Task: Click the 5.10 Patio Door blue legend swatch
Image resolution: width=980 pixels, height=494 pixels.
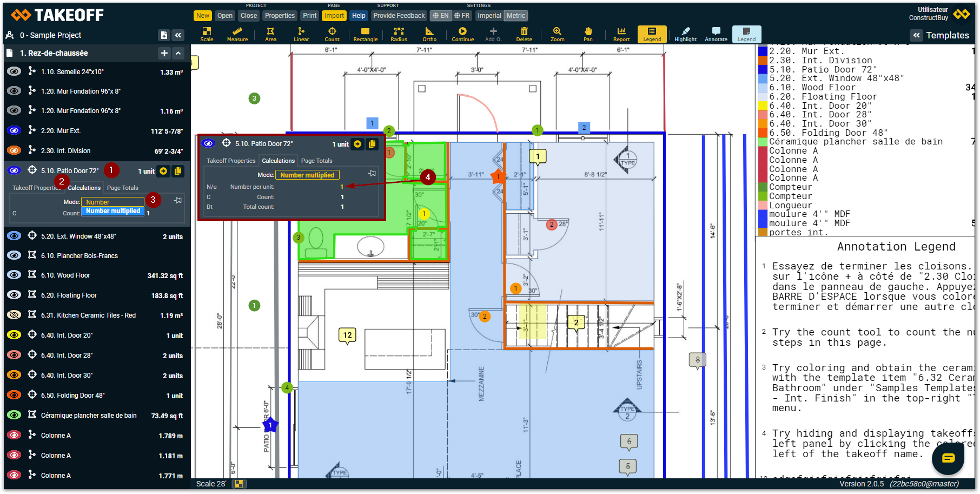Action: click(763, 69)
